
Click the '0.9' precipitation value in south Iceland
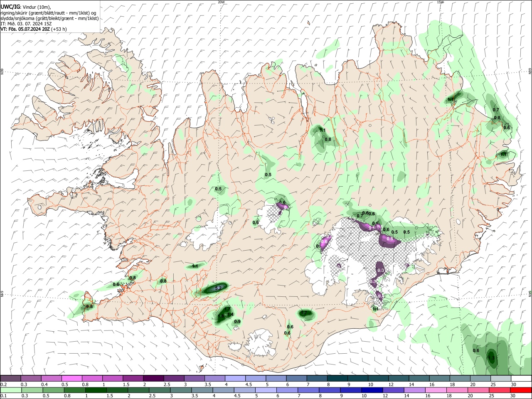[237, 321]
